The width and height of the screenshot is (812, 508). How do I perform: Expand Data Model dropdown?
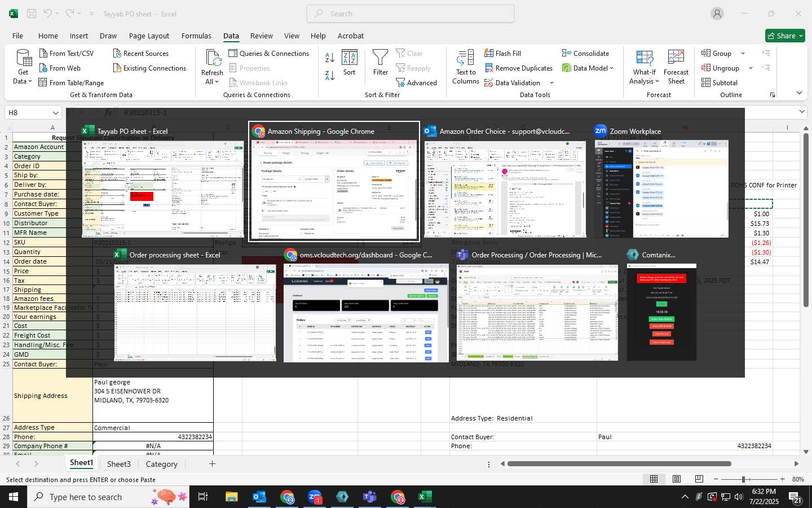(x=611, y=68)
